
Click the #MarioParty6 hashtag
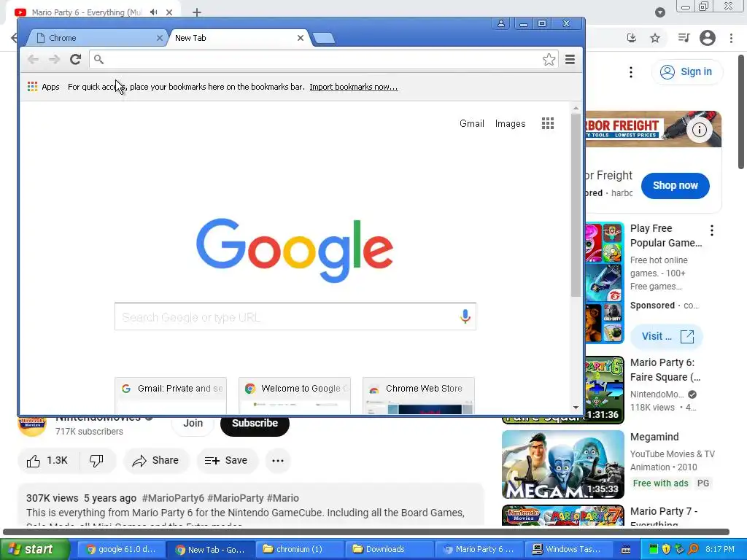coord(173,498)
